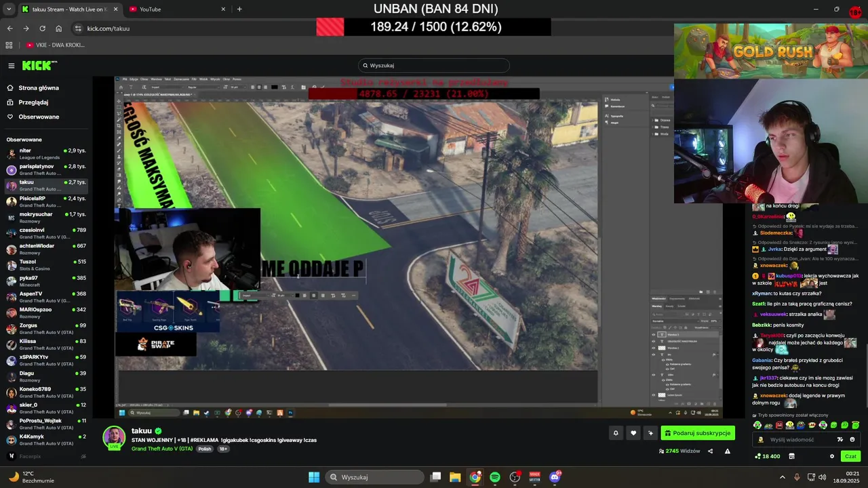This screenshot has width=868, height=488.
Task: Open Windows Start menu
Action: point(314,477)
